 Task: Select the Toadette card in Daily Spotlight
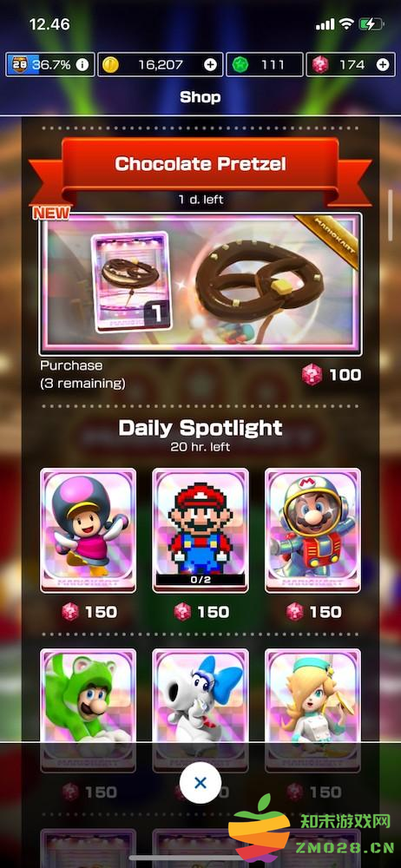(x=88, y=530)
